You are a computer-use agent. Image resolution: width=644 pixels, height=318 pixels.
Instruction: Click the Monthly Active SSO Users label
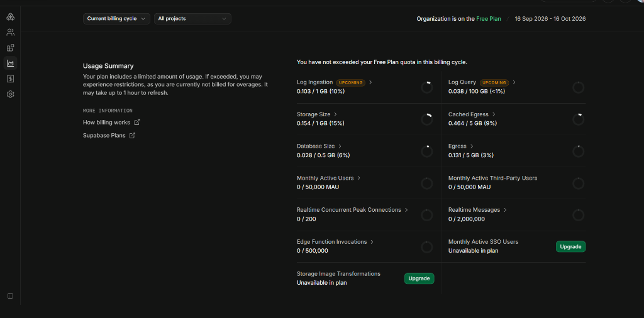tap(483, 242)
